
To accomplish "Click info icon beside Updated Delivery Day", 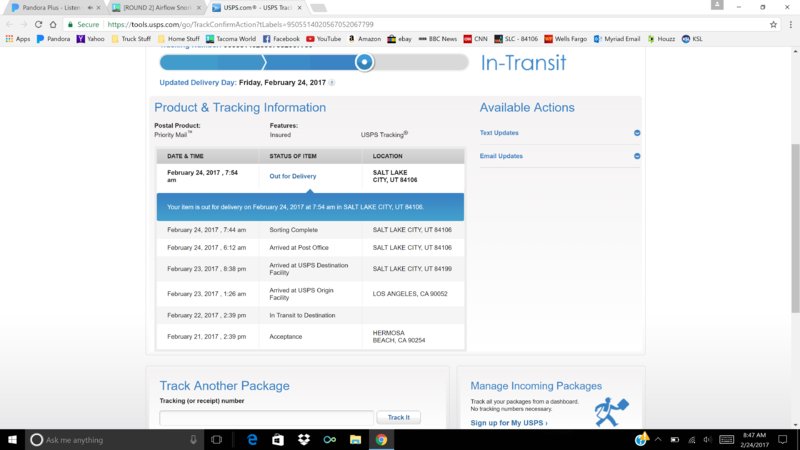I will click(x=332, y=83).
